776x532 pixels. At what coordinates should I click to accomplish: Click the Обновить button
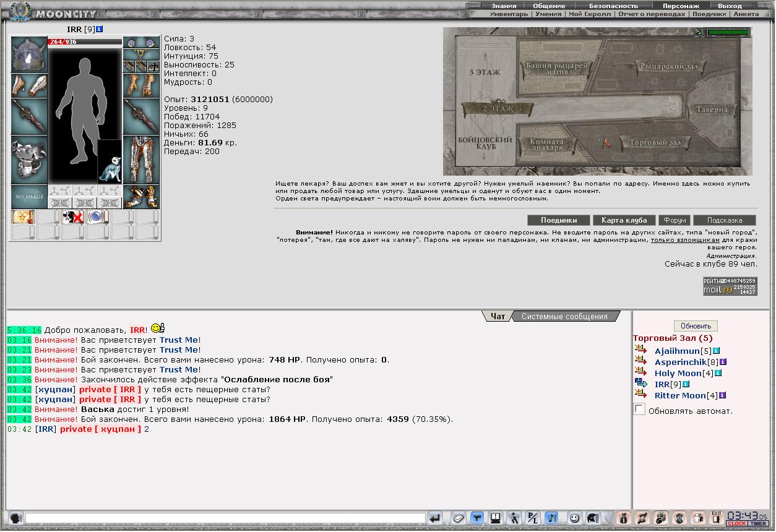click(696, 326)
